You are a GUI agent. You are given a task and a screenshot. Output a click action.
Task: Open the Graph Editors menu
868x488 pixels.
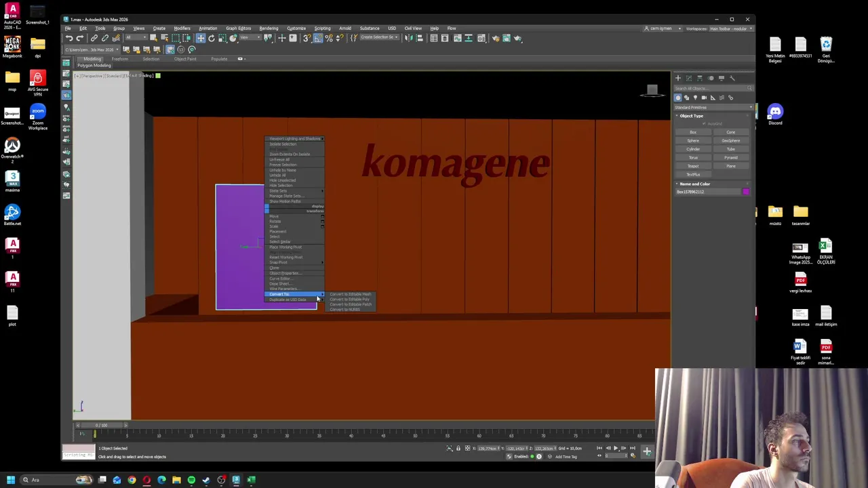coord(238,28)
